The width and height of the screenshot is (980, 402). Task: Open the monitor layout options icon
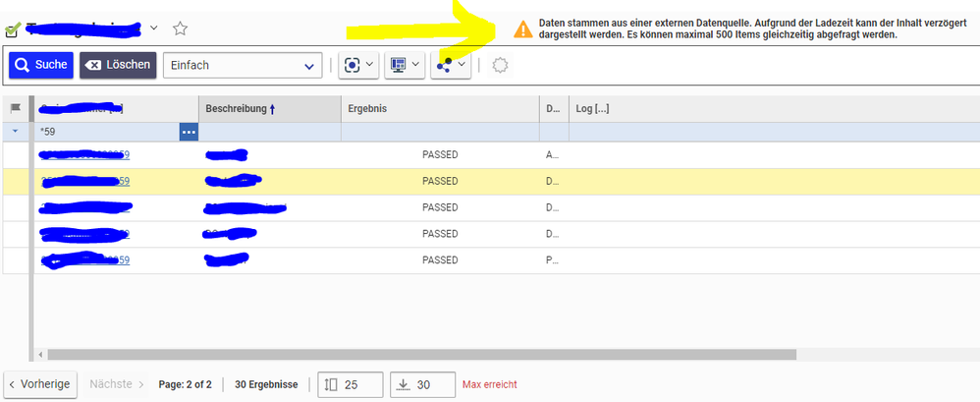pyautogui.click(x=403, y=66)
